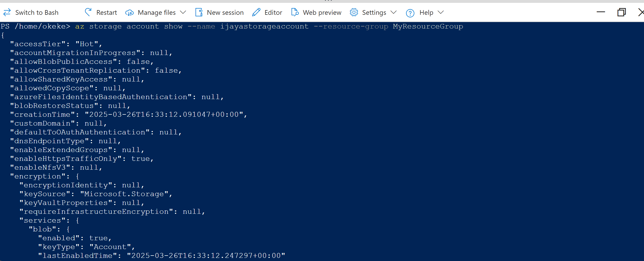Click the Web preview page icon
This screenshot has height=261, width=644.
click(x=295, y=12)
